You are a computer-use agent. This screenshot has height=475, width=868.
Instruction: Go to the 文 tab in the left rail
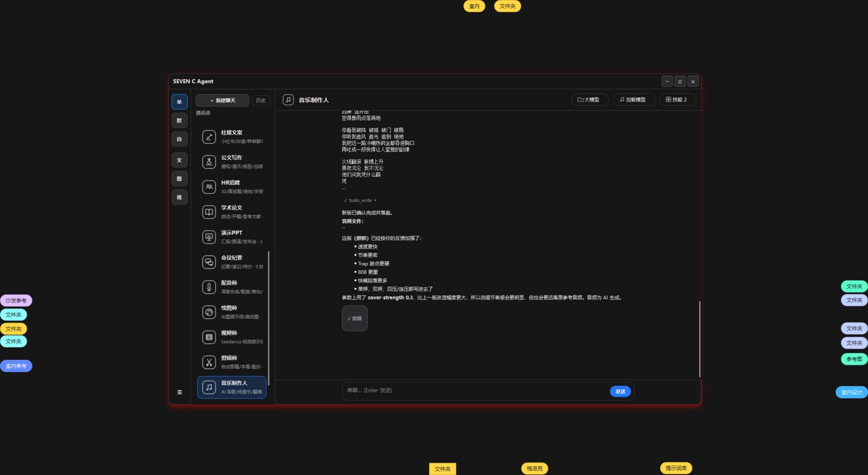click(x=180, y=160)
